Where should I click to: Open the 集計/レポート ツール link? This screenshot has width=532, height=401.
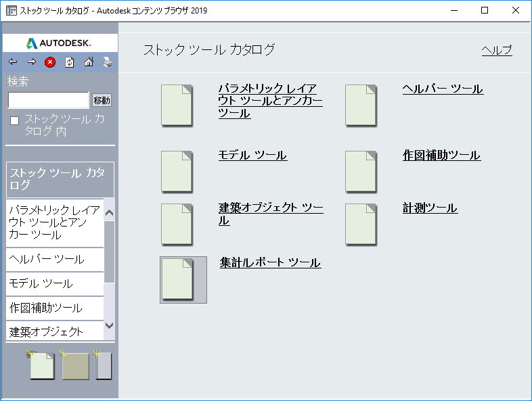(270, 262)
